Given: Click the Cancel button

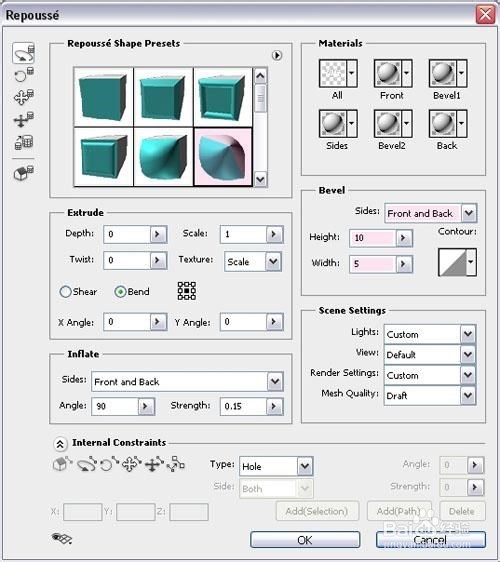Looking at the screenshot, I should (x=431, y=539).
